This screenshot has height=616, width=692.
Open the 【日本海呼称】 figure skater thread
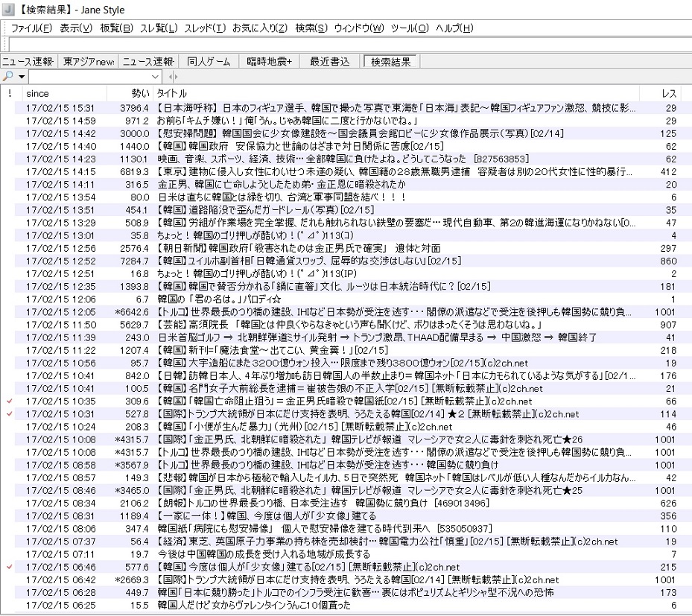(x=395, y=109)
